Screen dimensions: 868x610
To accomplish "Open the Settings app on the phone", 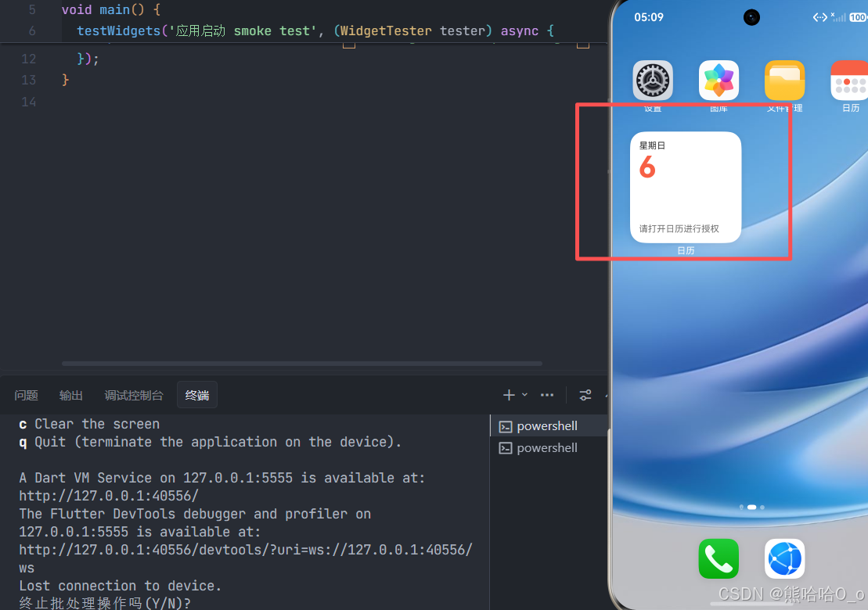I will pyautogui.click(x=653, y=81).
